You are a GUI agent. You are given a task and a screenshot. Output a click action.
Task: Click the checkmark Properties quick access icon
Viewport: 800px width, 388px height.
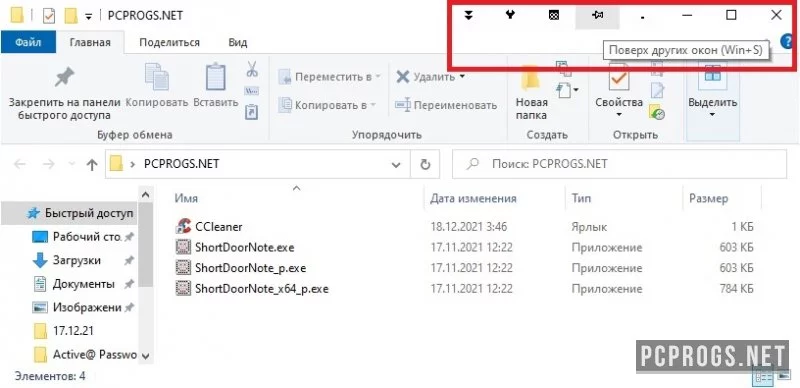point(49,16)
